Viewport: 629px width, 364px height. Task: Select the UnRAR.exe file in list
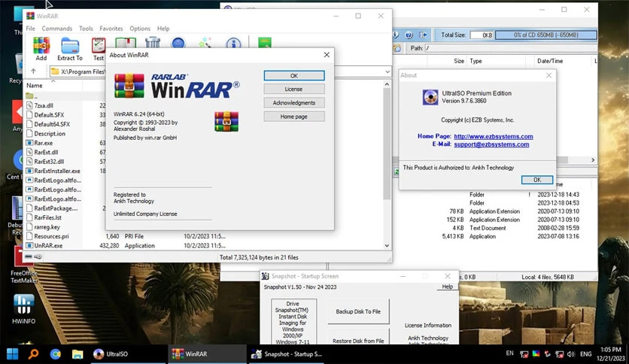coord(48,245)
